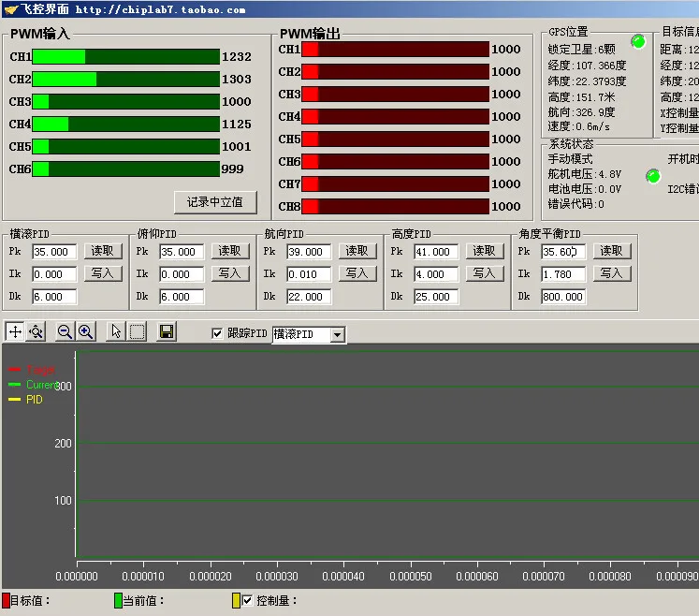Click the 航向PID Ik field showing 0.010
Screen dimensions: 699x616
coord(309,274)
